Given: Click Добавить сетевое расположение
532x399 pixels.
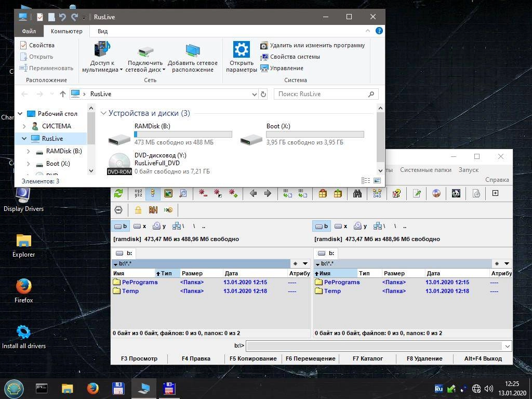Looking at the screenshot, I should coord(193,57).
